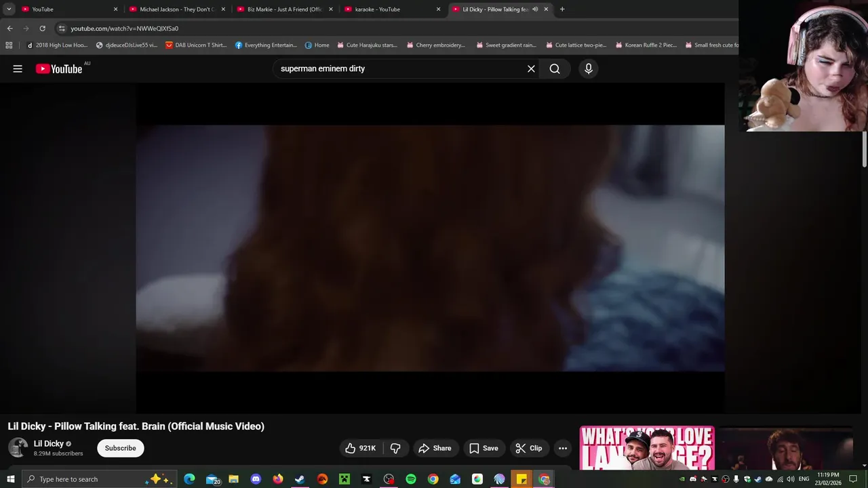Viewport: 868px width, 488px height.
Task: Open Lil Dicky's channel avatar
Action: coord(18,447)
